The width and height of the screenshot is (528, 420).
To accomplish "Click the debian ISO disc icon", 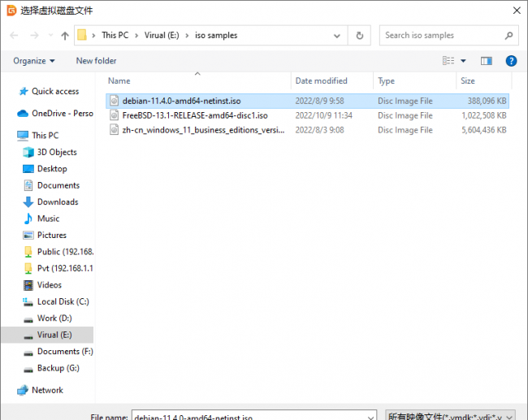I will 115,101.
